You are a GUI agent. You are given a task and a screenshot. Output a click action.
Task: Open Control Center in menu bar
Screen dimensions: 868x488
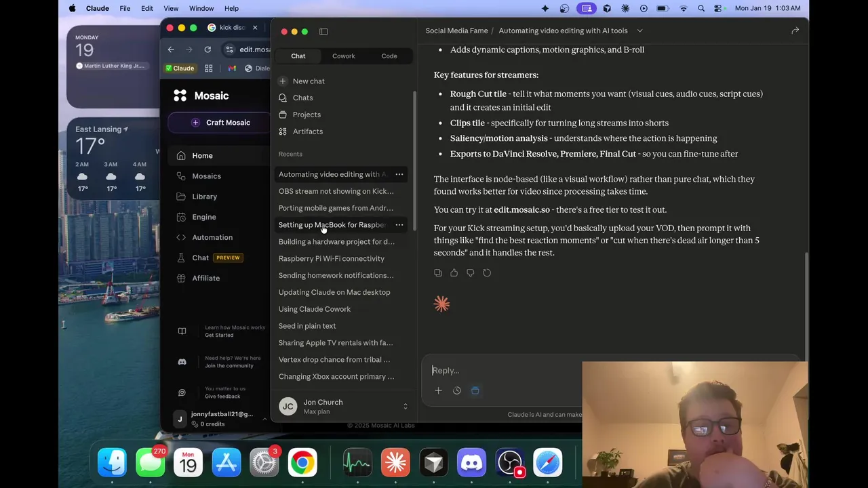coord(719,8)
